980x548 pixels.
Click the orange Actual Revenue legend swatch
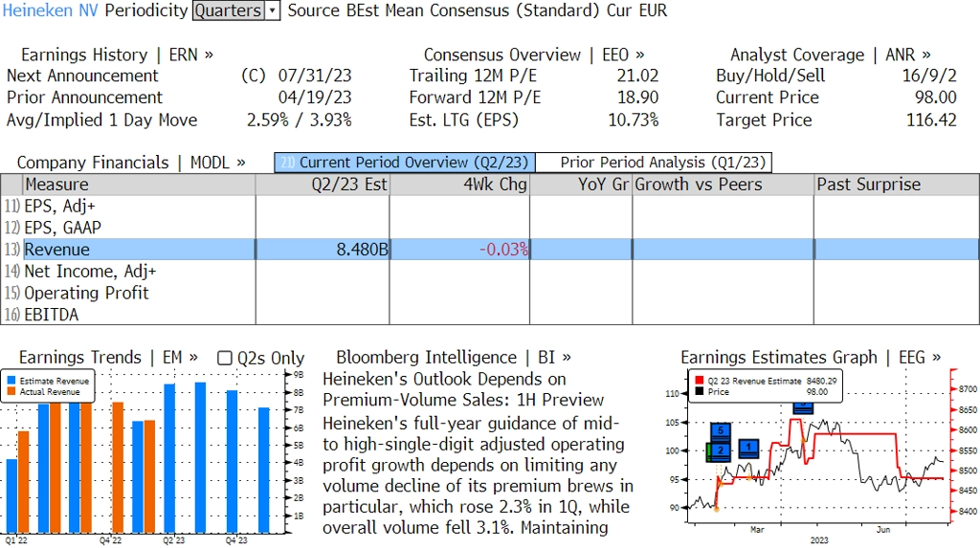click(x=11, y=392)
